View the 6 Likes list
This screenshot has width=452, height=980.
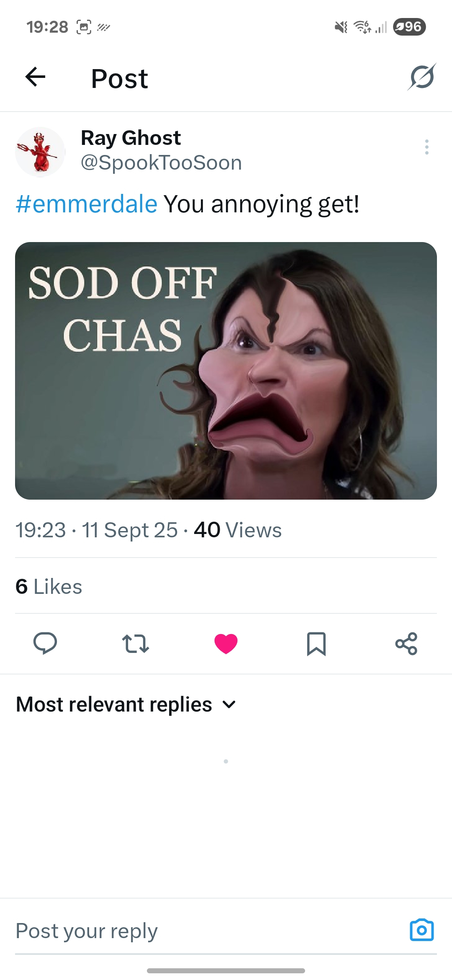tap(49, 586)
